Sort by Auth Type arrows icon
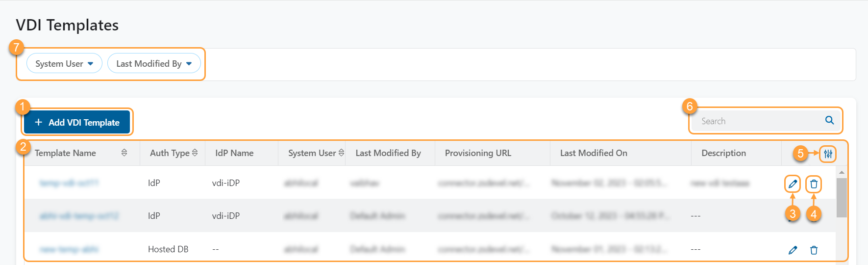Viewport: 868px width, 265px height. 195,153
